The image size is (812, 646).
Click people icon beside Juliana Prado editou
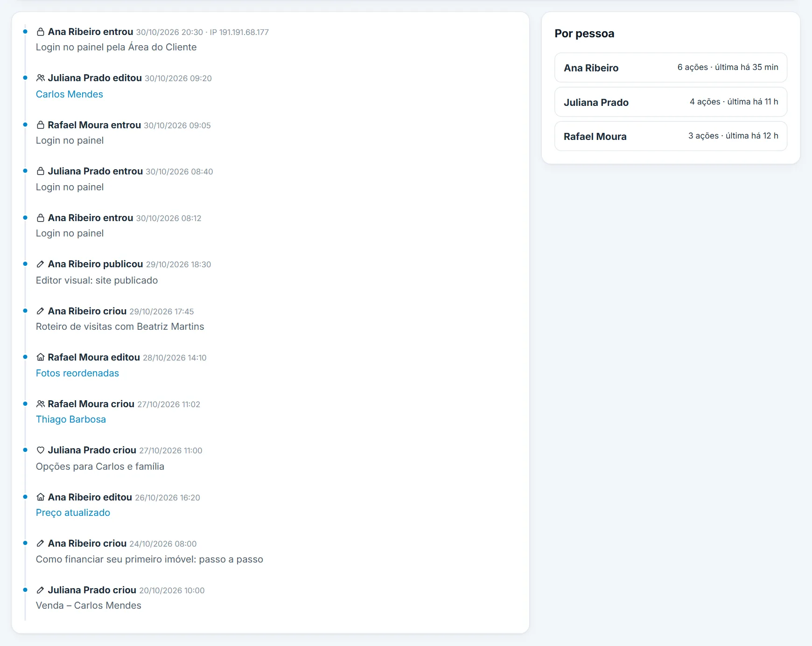(41, 78)
